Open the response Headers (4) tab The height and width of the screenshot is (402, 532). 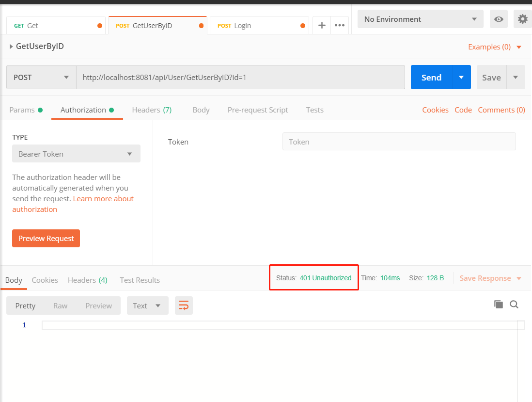88,280
